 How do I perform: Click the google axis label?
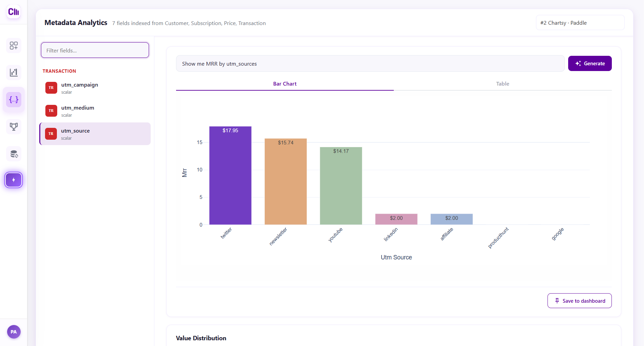pyautogui.click(x=558, y=234)
